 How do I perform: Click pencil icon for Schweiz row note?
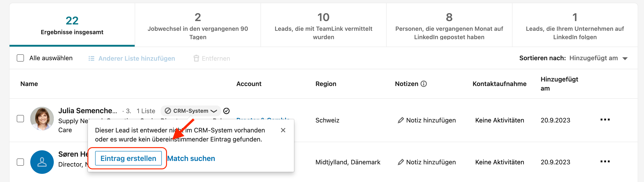pyautogui.click(x=401, y=120)
